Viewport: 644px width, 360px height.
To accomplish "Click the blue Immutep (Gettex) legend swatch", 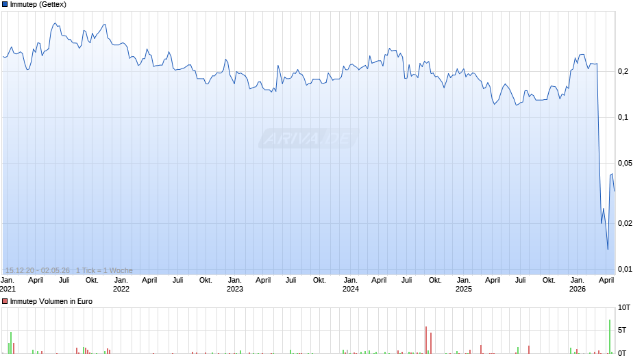I will tap(5, 5).
